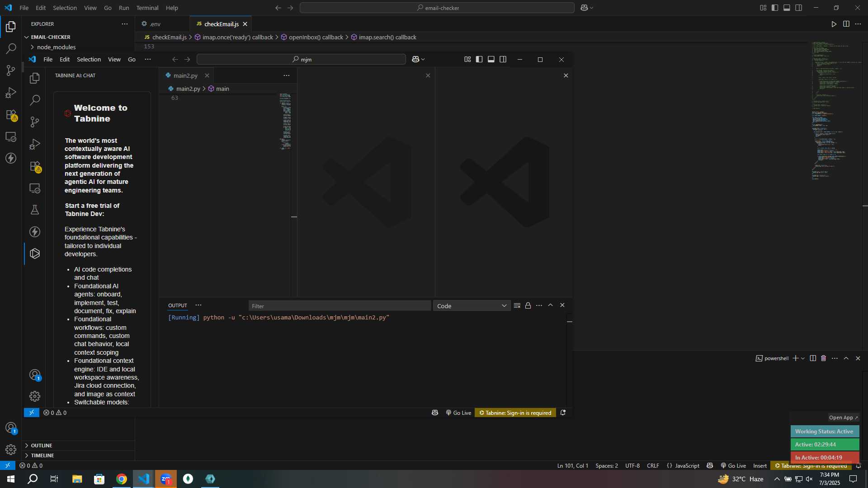Click Run Code play icon in back window
868x488 pixels.
click(x=834, y=24)
